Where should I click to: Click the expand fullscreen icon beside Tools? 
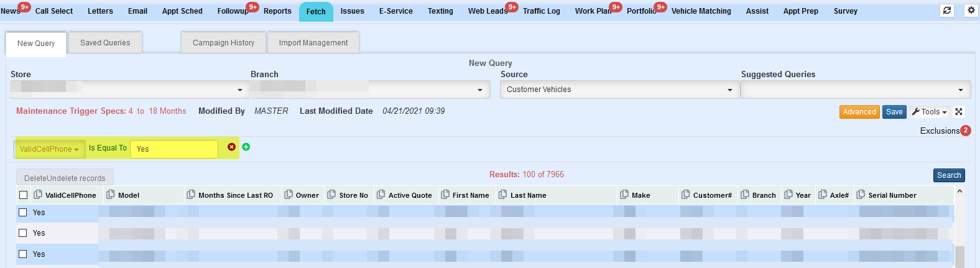click(x=959, y=112)
